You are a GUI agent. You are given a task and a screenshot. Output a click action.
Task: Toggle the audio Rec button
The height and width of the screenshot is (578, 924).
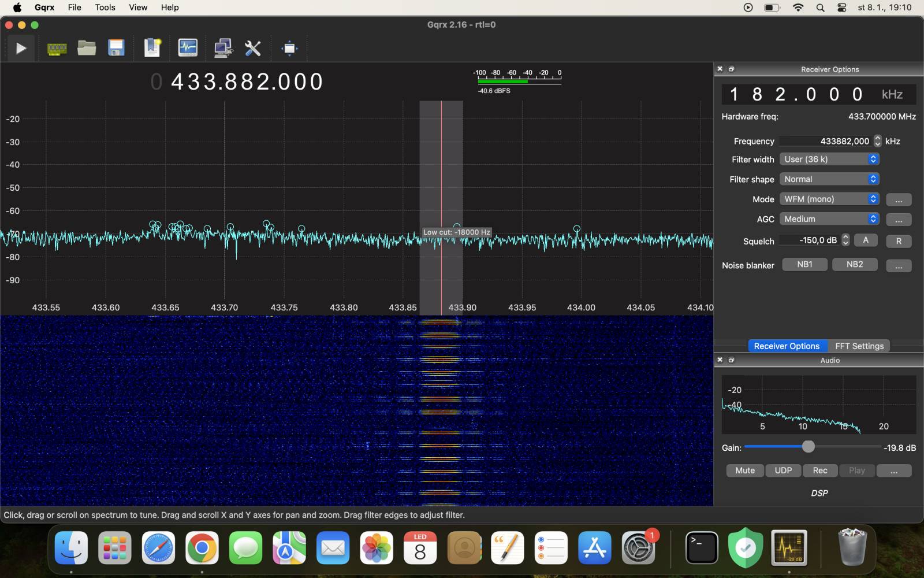click(820, 470)
